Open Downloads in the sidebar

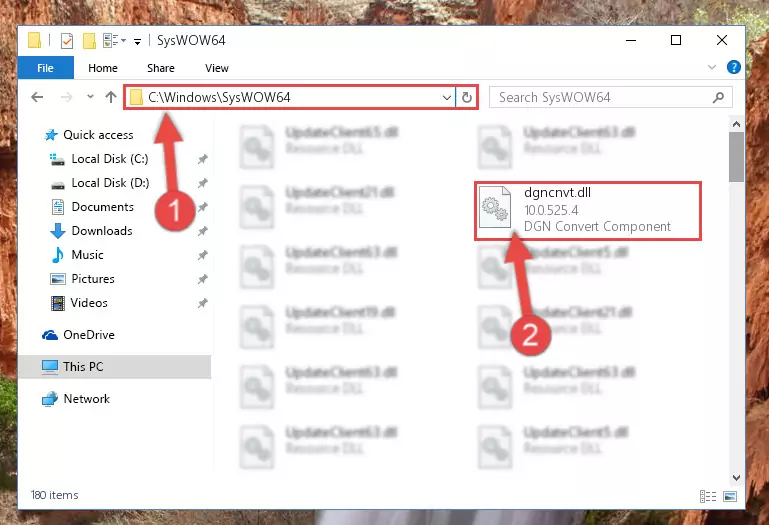(102, 231)
